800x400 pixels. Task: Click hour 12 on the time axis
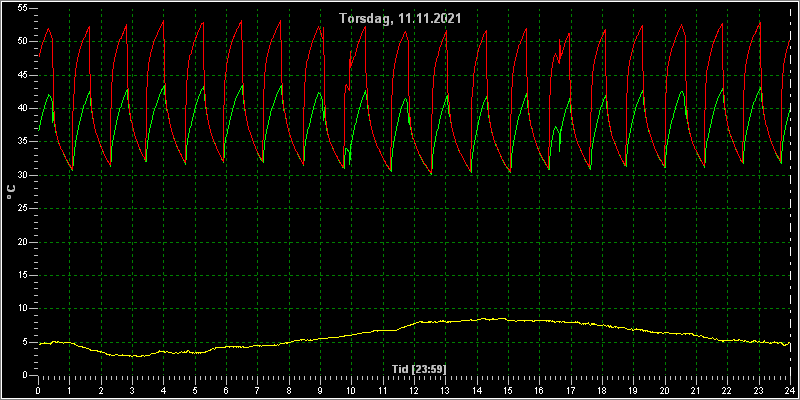414,391
